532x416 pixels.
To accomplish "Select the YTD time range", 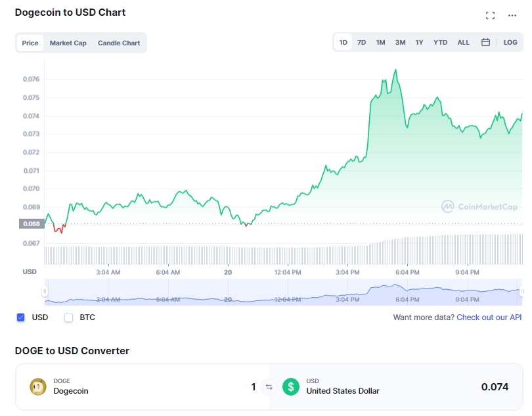I will (x=440, y=43).
